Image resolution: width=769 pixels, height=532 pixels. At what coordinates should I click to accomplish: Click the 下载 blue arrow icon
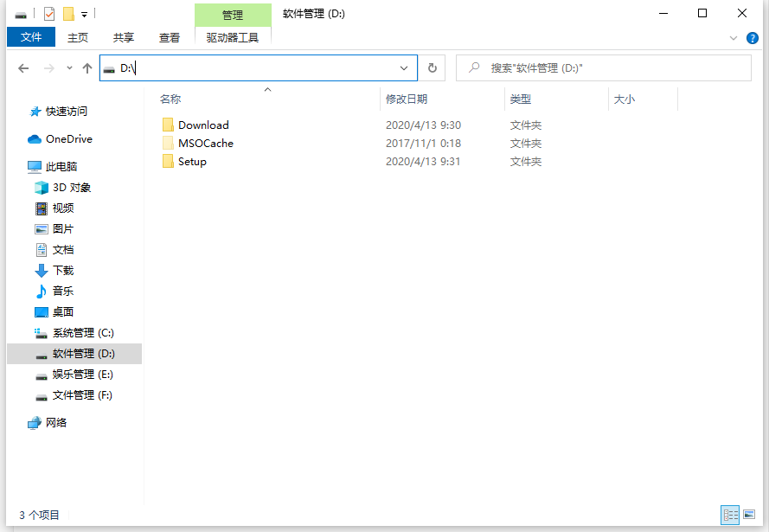(42, 271)
